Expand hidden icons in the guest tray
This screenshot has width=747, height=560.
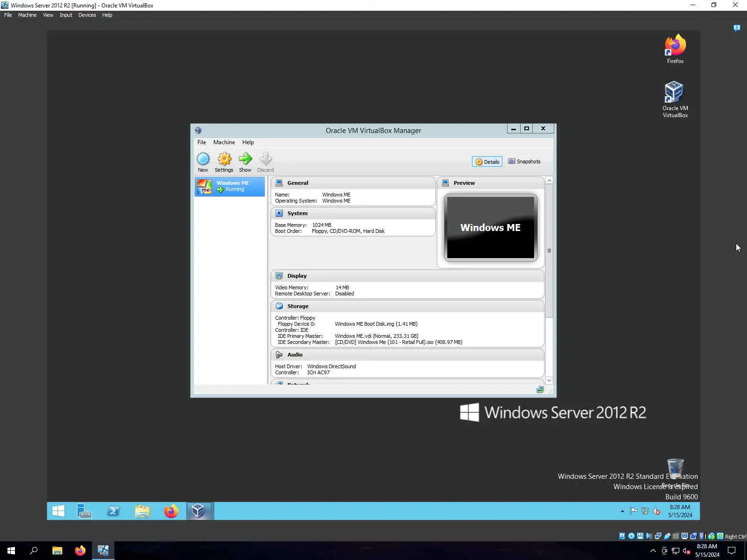pos(622,511)
